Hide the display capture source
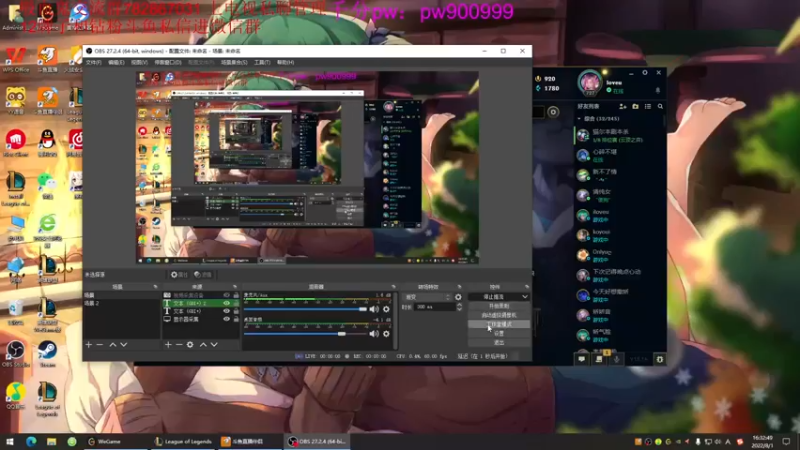The image size is (800, 450). point(227,319)
